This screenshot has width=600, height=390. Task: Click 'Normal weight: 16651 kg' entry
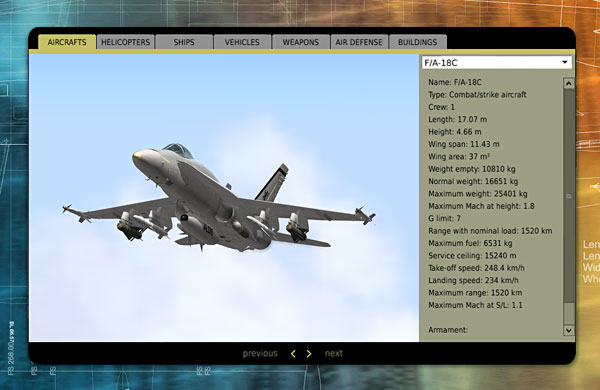point(473,181)
